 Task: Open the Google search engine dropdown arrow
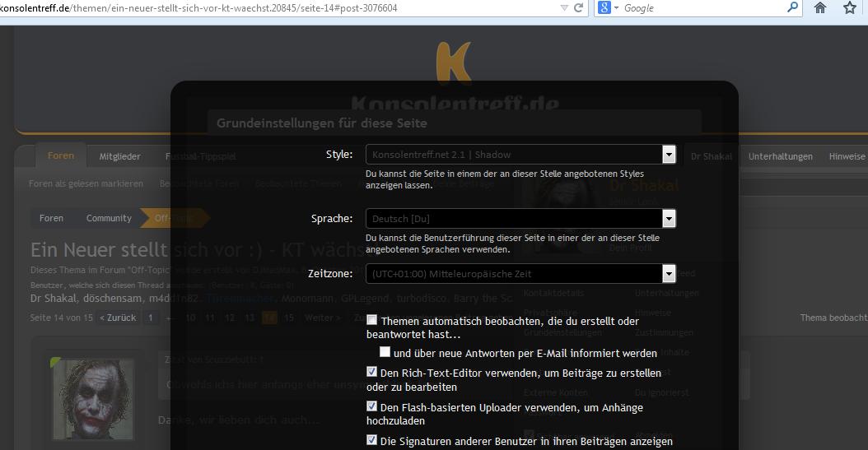click(616, 7)
